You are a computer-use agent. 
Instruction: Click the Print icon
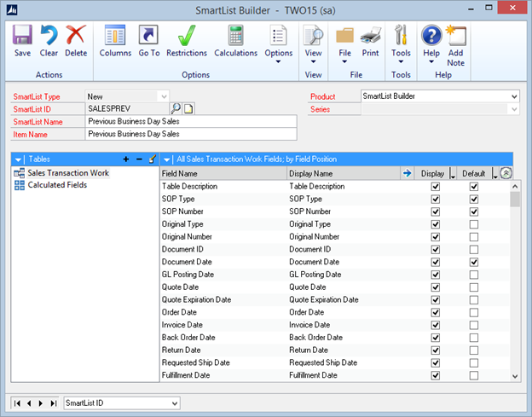[371, 35]
